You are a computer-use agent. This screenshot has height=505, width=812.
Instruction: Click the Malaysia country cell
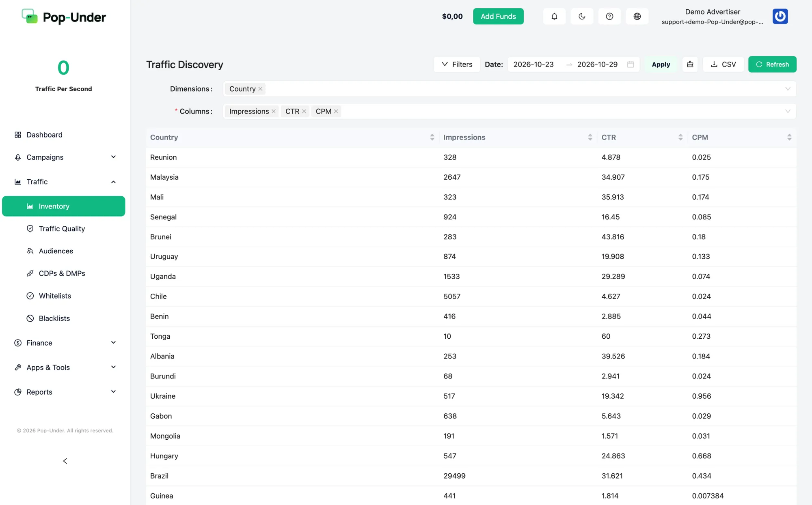coord(164,177)
